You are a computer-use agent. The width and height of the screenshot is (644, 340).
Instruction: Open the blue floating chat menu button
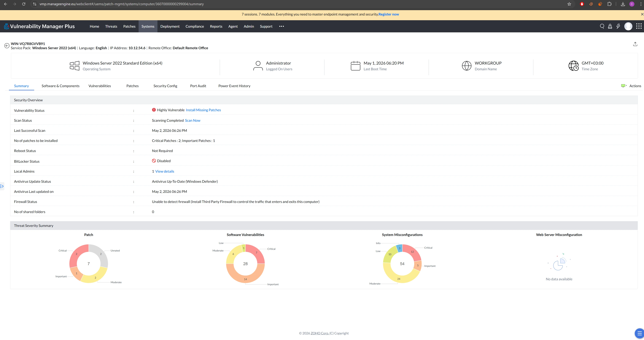click(639, 333)
